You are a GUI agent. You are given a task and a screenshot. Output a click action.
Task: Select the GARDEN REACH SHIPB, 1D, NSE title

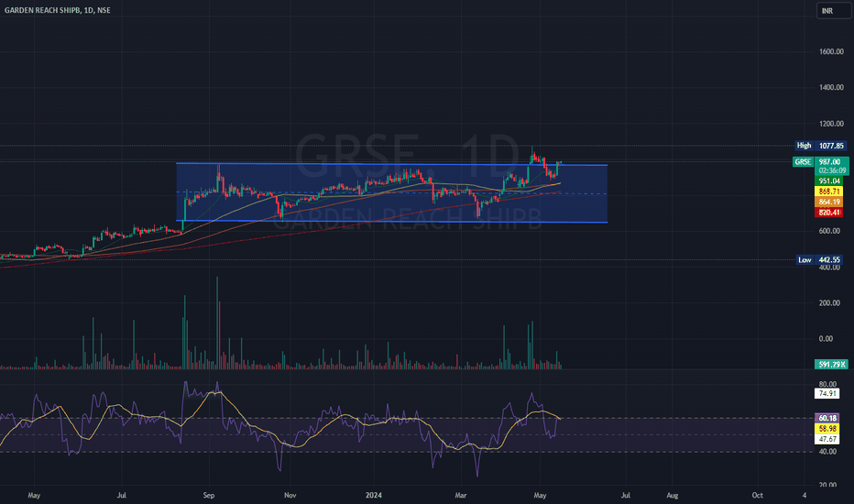click(57, 10)
